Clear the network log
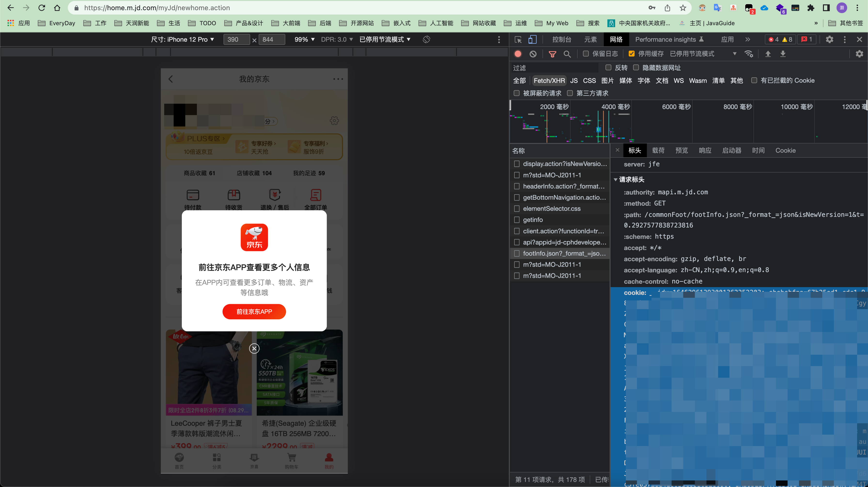Image resolution: width=868 pixels, height=487 pixels. click(x=533, y=54)
